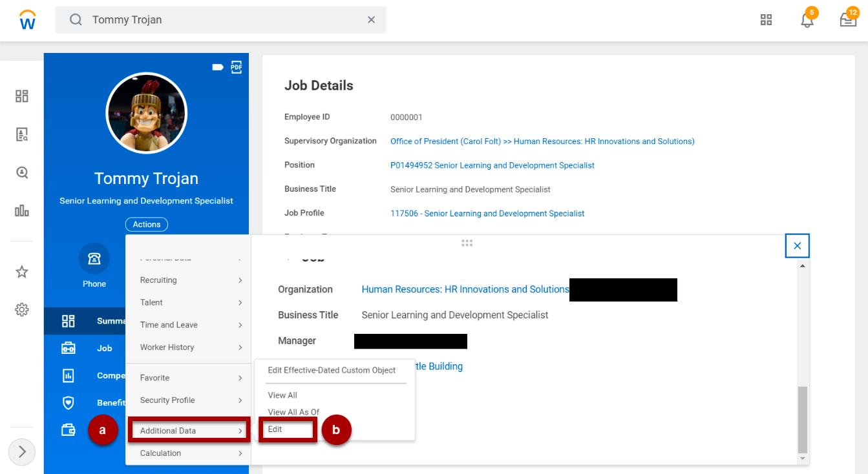Image resolution: width=868 pixels, height=474 pixels.
Task: Open the Recruiting submenu
Action: click(187, 280)
